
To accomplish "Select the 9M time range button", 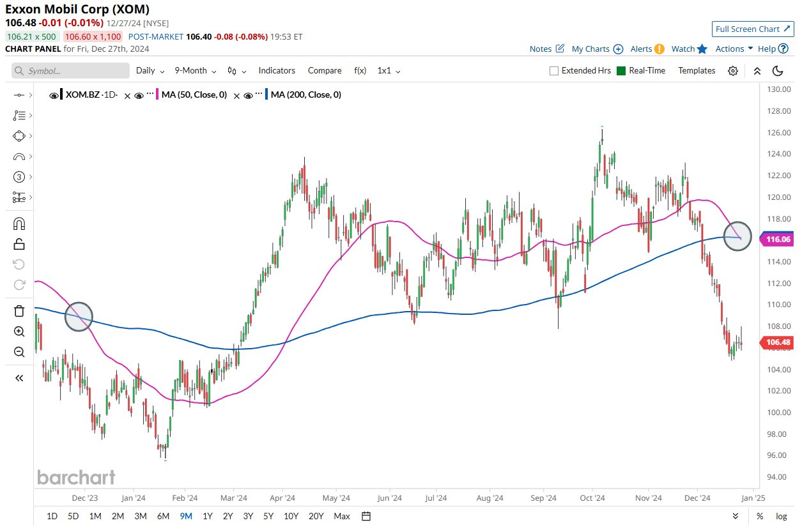I will click(x=185, y=516).
